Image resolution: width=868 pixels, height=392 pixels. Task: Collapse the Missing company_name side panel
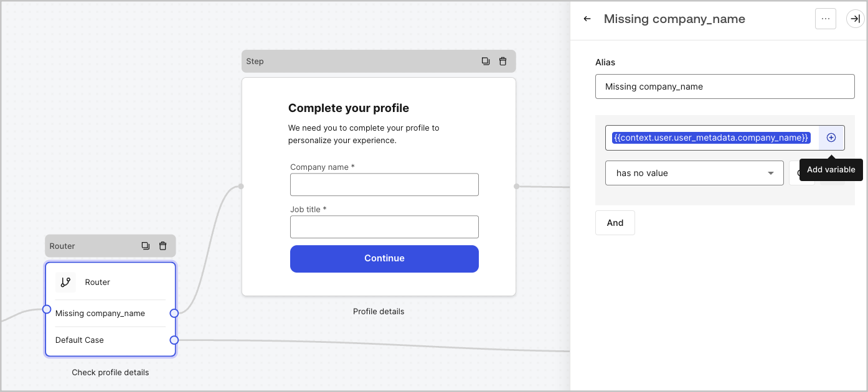pos(855,19)
